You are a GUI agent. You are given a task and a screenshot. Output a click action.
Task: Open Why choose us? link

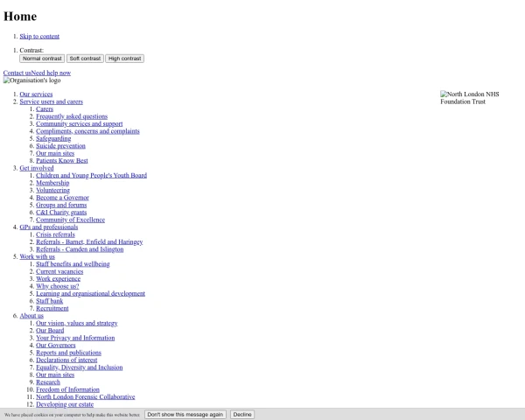[x=58, y=286]
